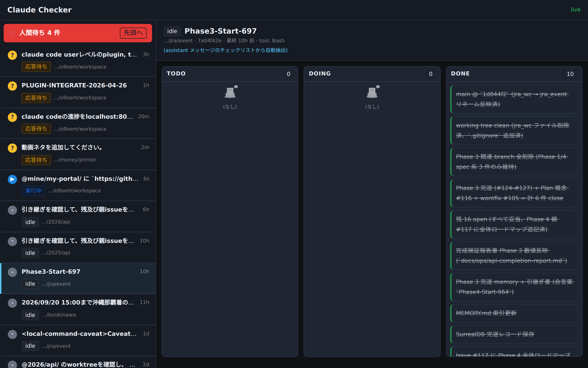
Task: Click the done card '残 16 open'
Action: click(514, 224)
